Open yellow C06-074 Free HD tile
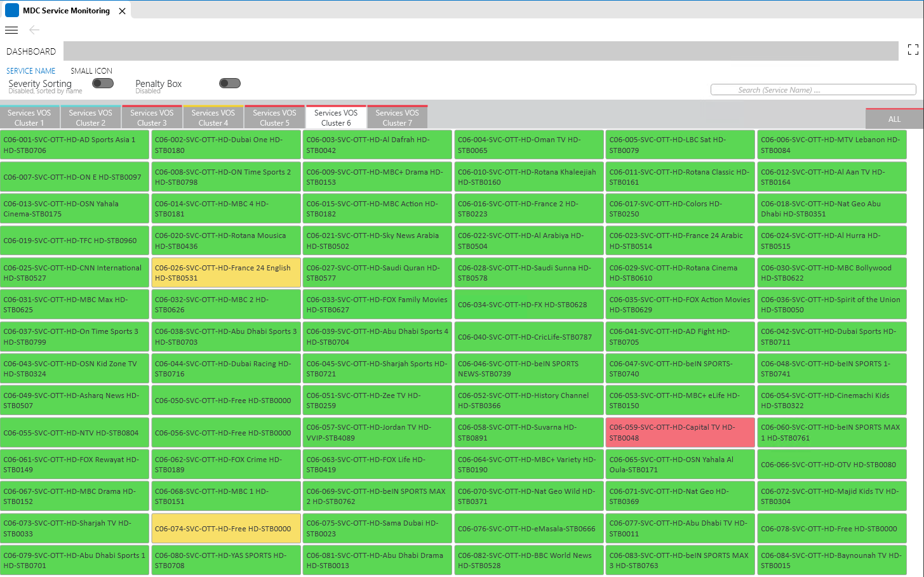This screenshot has width=924, height=577. (x=225, y=528)
